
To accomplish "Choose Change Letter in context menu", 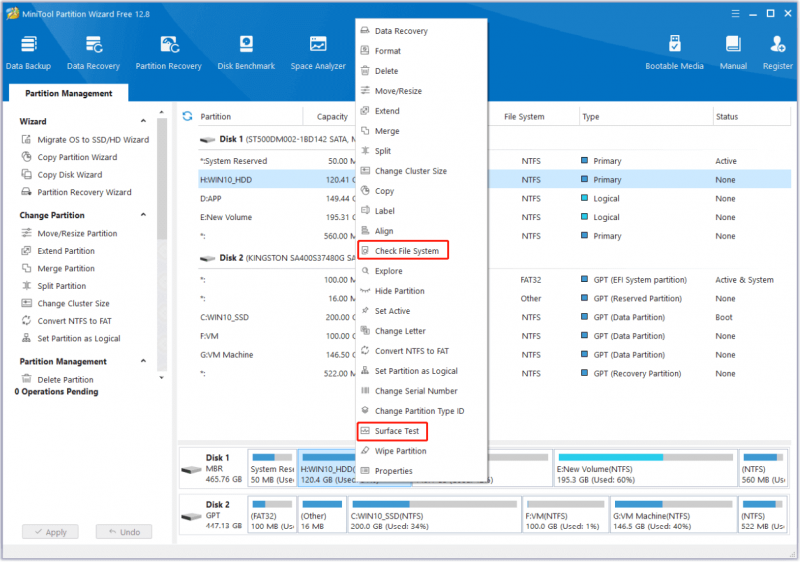I will point(421,331).
